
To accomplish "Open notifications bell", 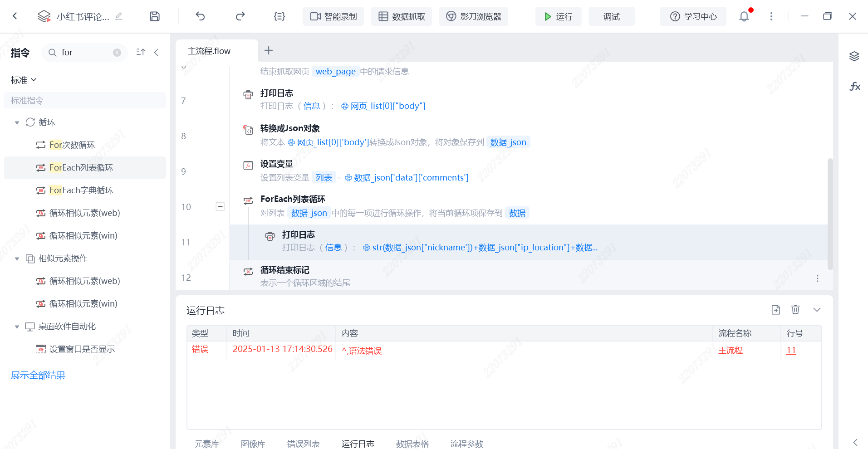I will click(x=744, y=16).
